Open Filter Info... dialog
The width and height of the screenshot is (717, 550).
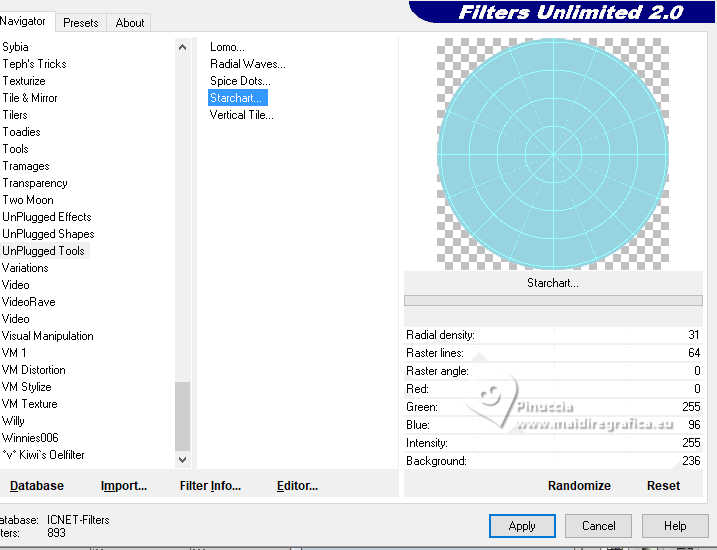pyautogui.click(x=210, y=486)
